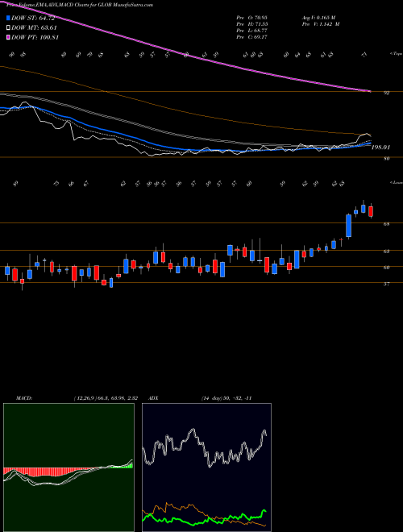This screenshot has height=532, width=403.
Task: Click the 80 axis label on EMA chart
Action: click(387, 159)
